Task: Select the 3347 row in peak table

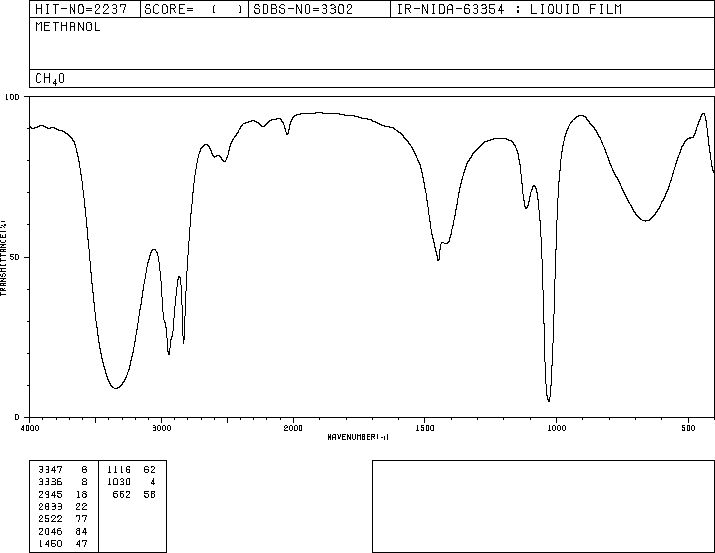Action: pyautogui.click(x=64, y=468)
